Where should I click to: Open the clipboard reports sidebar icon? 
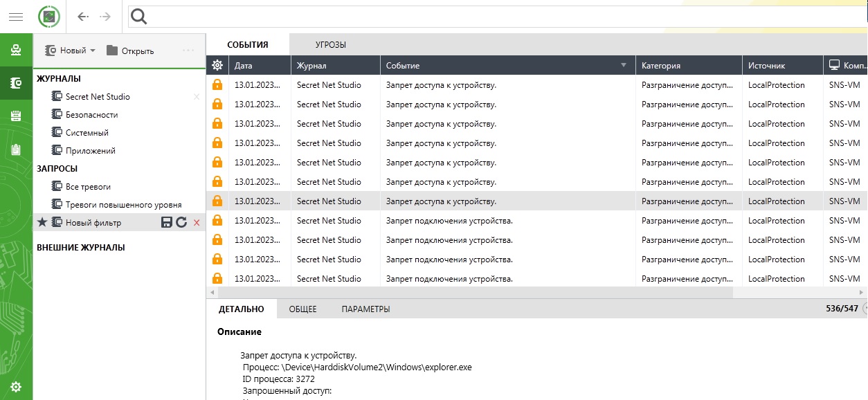16,149
